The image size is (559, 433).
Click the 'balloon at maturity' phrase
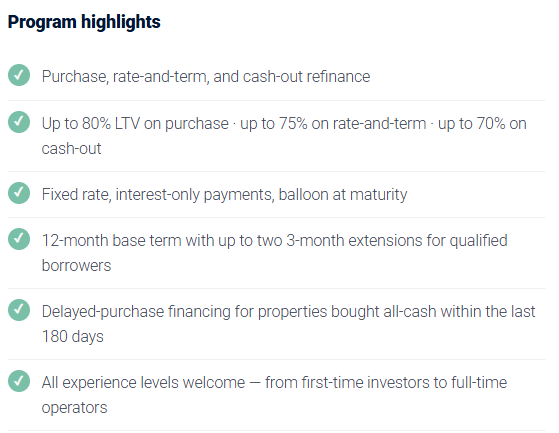pyautogui.click(x=343, y=195)
